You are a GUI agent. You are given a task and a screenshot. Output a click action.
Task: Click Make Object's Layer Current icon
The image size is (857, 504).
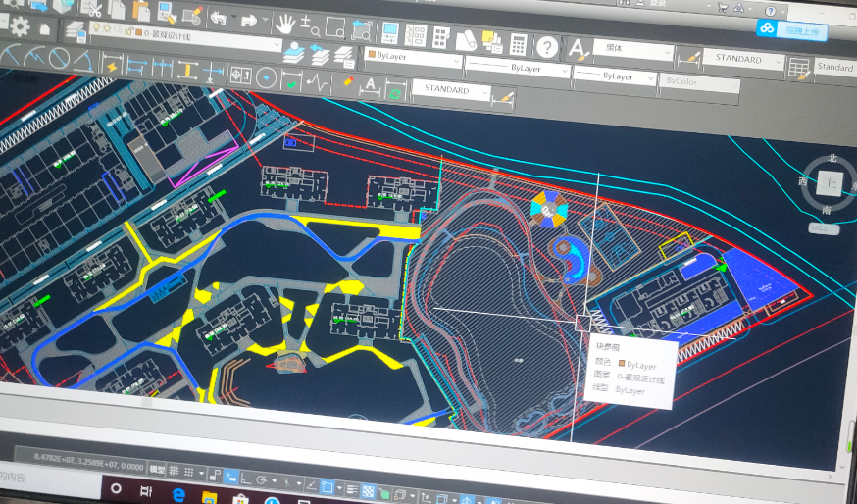pos(293,51)
